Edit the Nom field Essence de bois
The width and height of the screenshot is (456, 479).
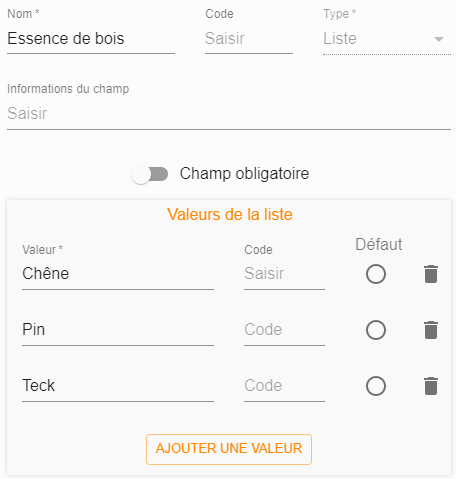click(x=91, y=39)
